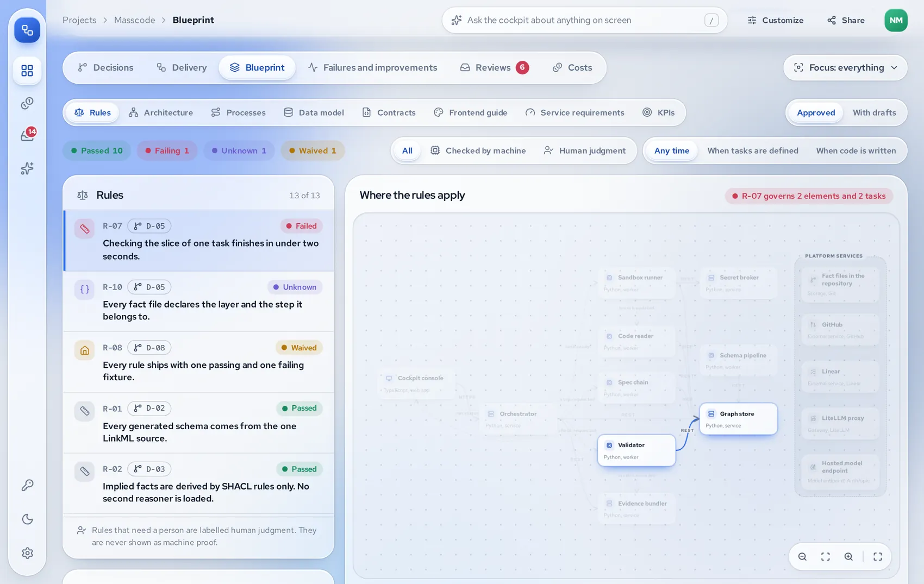
Task: Select rule R-02 about SHACL rules
Action: 199,483
